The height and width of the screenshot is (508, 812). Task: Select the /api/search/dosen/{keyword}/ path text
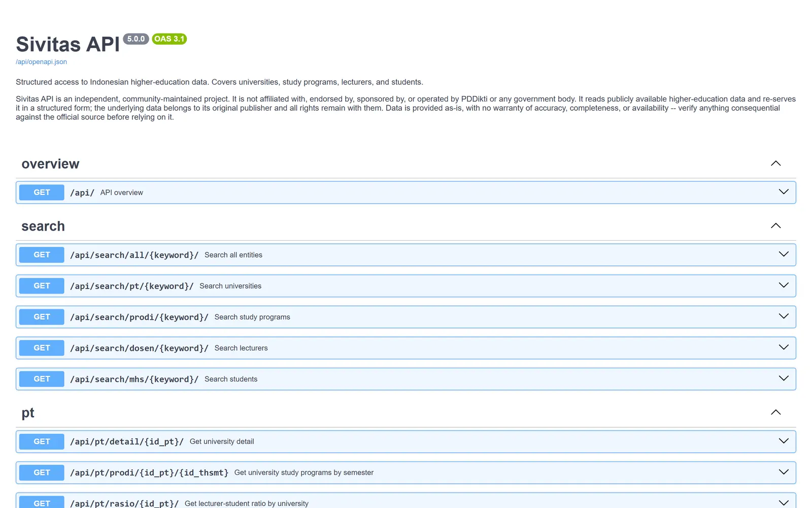(139, 348)
